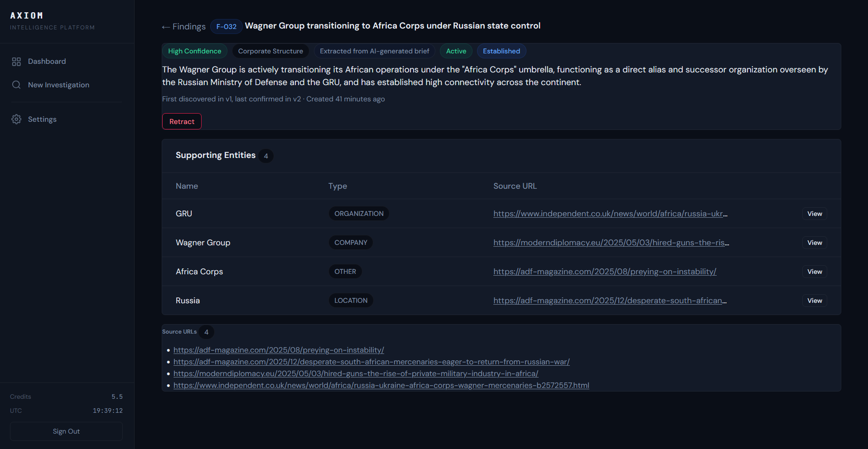Click the Corporate Structure category tag
The height and width of the screenshot is (449, 868).
pos(270,51)
